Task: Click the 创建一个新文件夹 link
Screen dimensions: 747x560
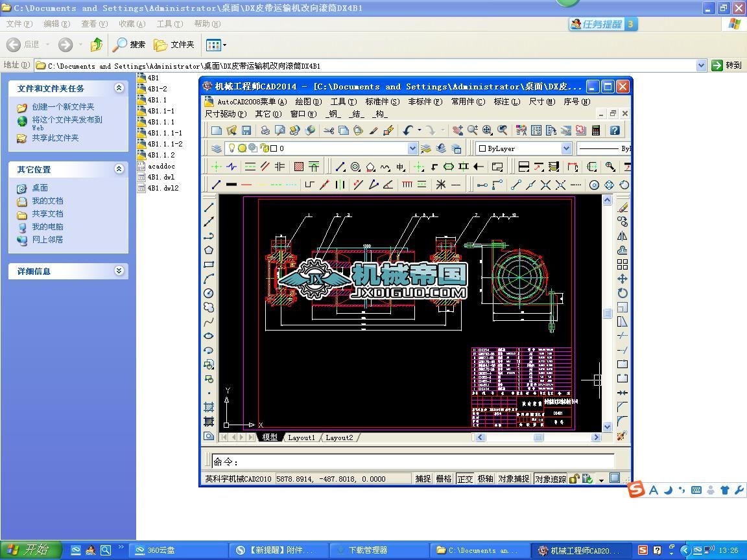Action: [63, 107]
